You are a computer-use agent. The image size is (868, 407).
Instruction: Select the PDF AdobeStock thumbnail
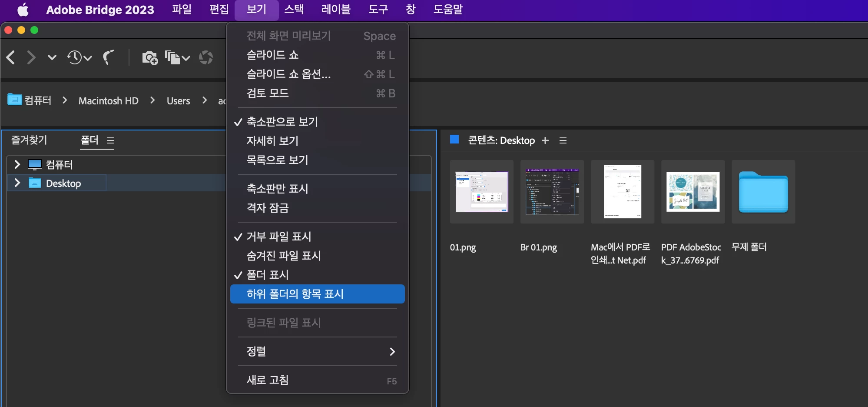click(693, 192)
